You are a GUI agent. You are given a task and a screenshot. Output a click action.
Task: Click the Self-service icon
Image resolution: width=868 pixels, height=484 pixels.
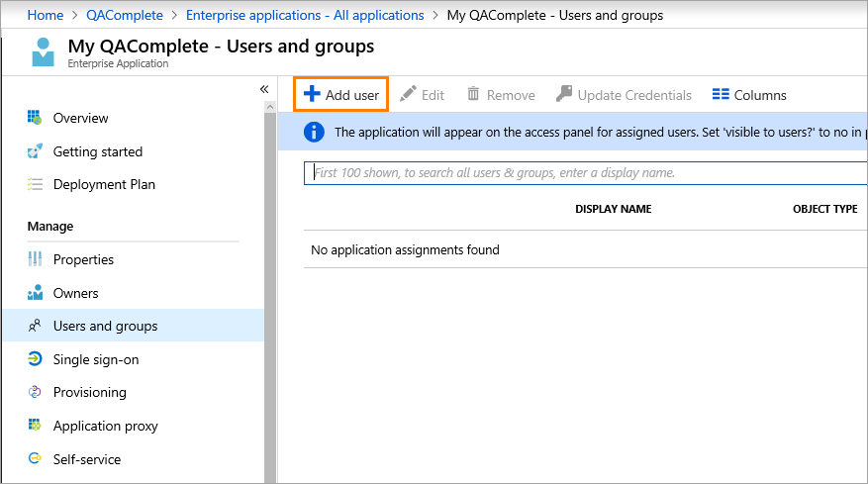pyautogui.click(x=36, y=459)
